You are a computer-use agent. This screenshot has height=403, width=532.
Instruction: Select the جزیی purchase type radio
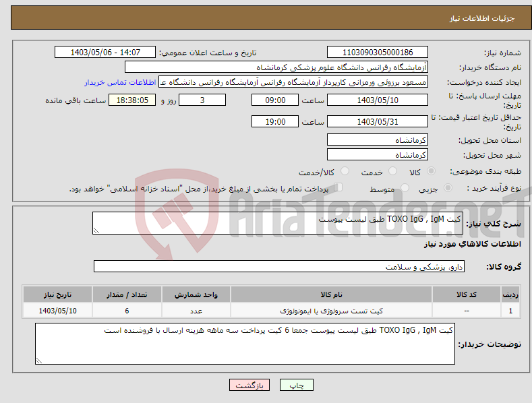[448, 187]
